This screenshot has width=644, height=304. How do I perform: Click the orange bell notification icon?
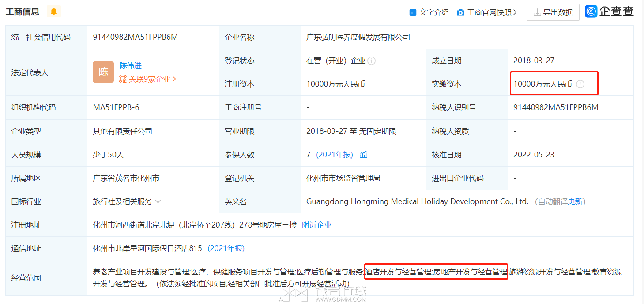pyautogui.click(x=54, y=11)
